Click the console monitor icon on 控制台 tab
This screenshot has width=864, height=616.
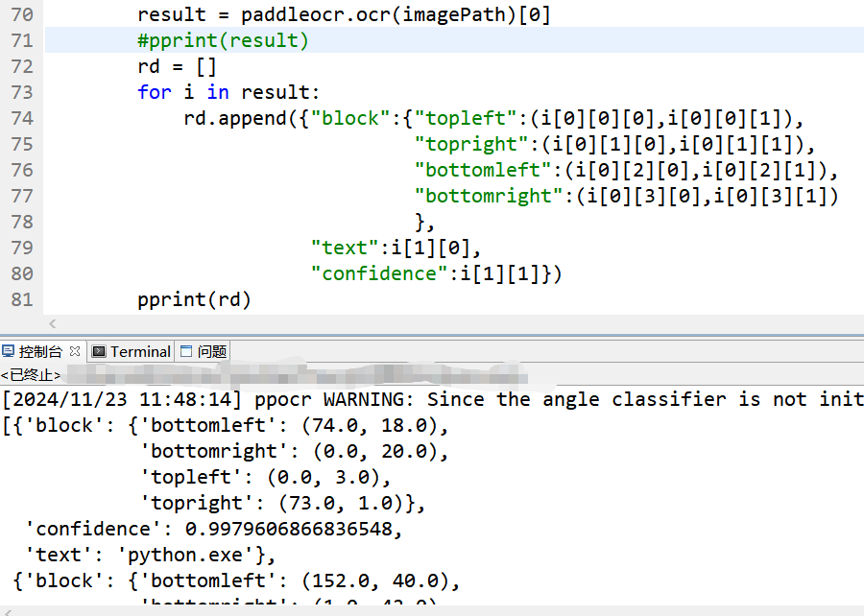click(8, 351)
